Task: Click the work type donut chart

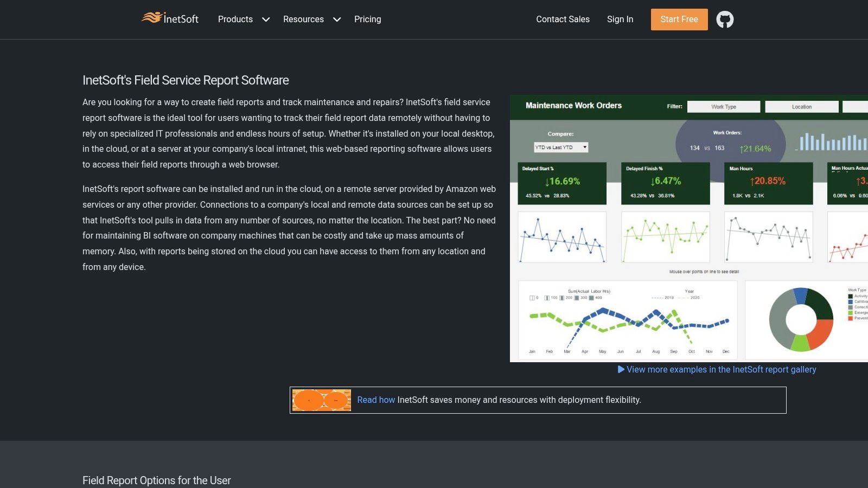Action: tap(801, 319)
